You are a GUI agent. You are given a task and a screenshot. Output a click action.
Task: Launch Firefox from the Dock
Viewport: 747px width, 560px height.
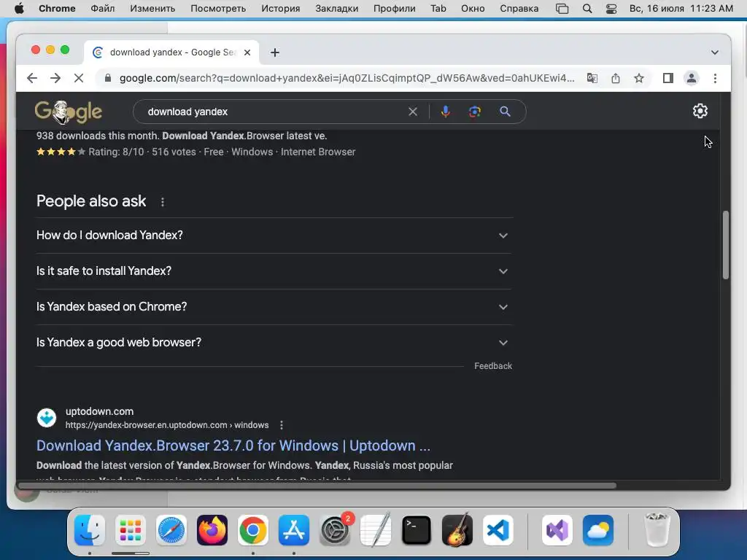click(x=212, y=530)
